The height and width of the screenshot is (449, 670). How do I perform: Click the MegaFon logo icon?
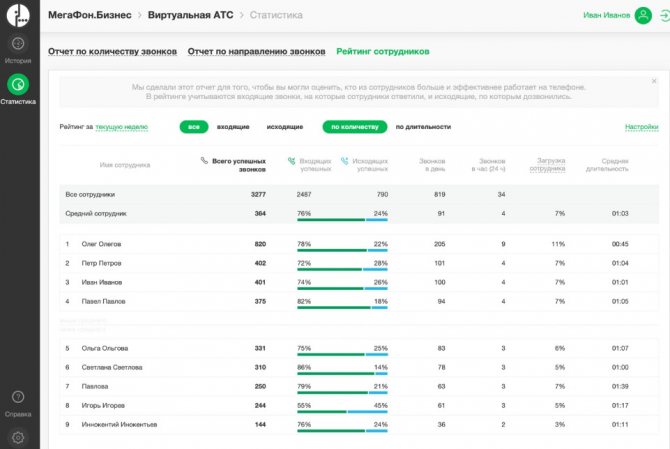point(17,15)
